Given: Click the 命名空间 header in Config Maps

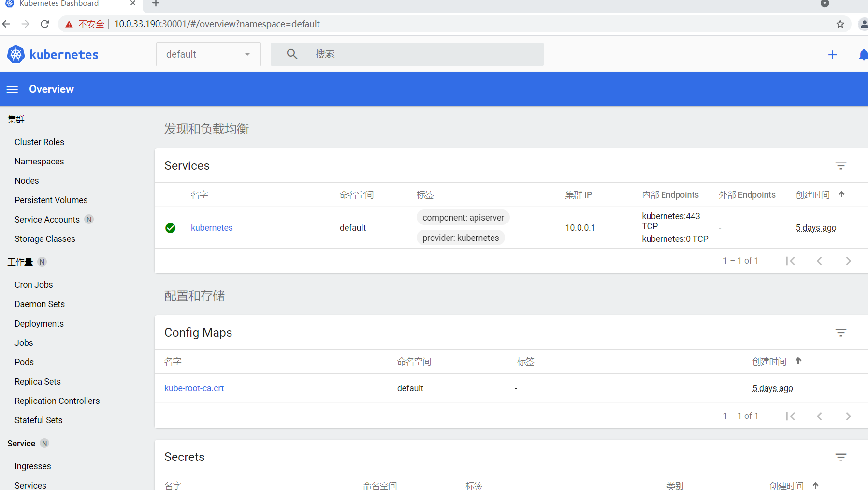Looking at the screenshot, I should [x=414, y=362].
